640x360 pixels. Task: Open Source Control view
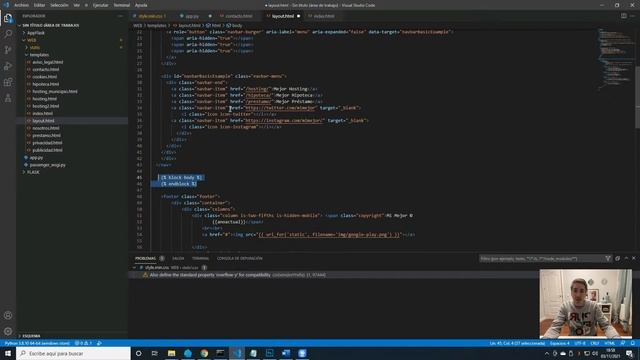[x=8, y=50]
